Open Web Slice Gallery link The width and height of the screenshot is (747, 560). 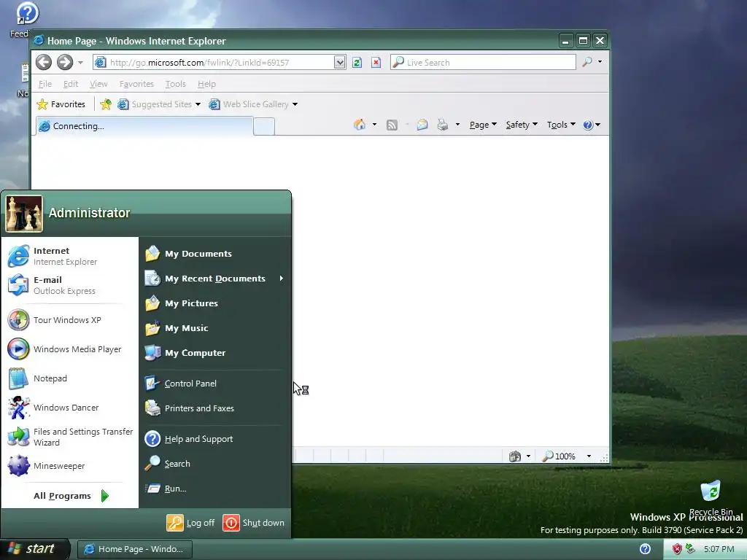click(x=254, y=104)
